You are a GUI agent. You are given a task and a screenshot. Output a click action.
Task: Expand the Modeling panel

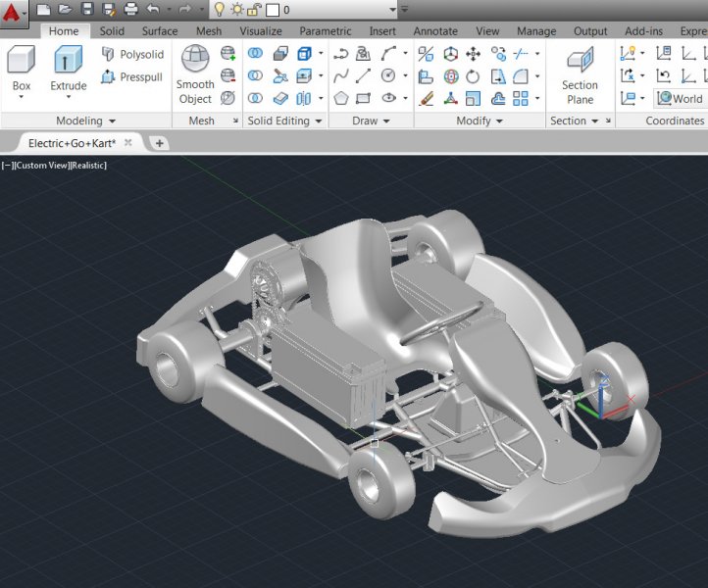(x=85, y=121)
